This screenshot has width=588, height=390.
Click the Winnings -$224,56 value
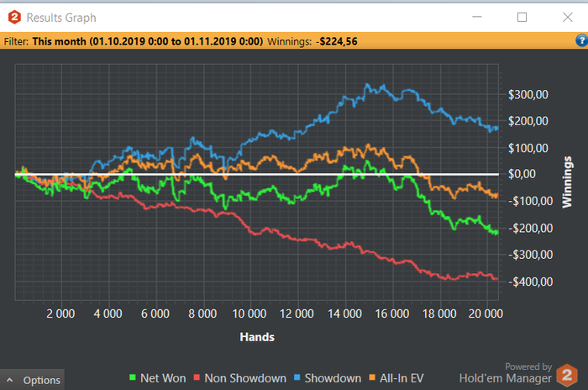pos(336,41)
